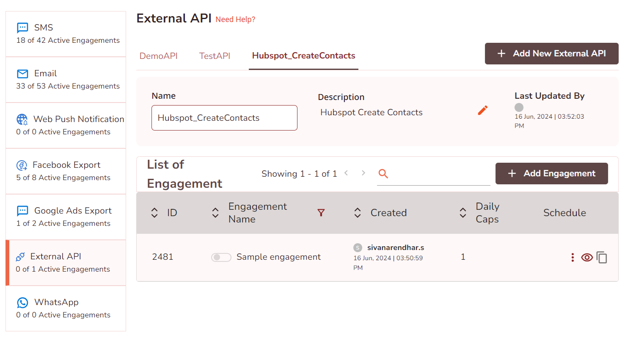Click the WhatsApp channel icon
The height and width of the screenshot is (339, 644).
click(22, 303)
